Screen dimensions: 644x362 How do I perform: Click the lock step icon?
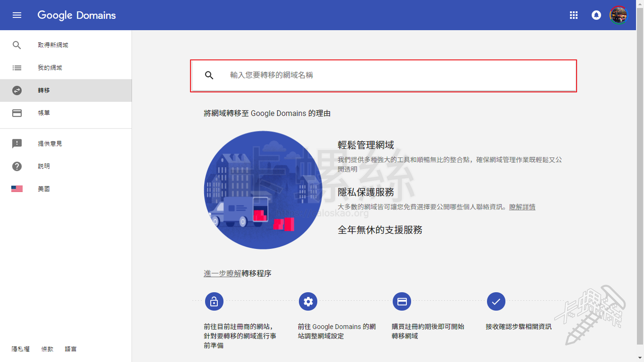214,302
